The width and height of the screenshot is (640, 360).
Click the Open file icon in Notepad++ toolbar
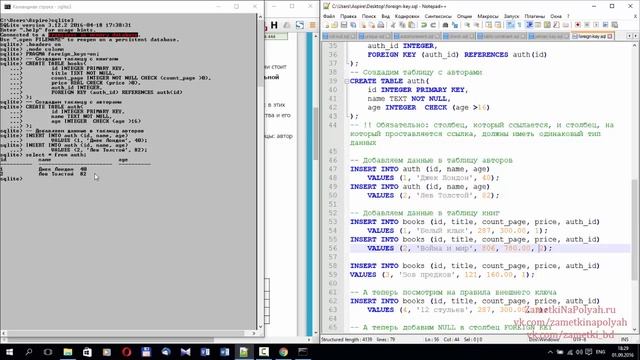[x=334, y=25]
